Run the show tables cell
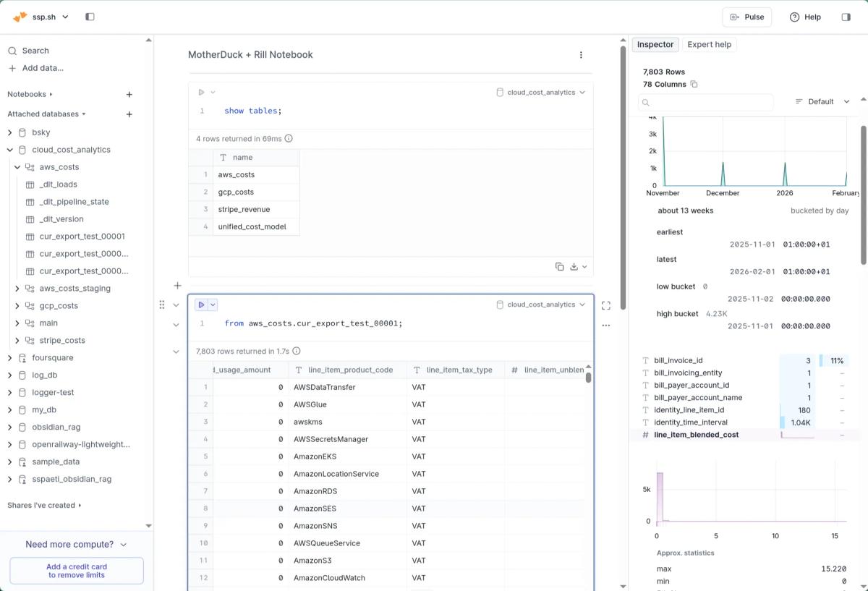Screen dimensions: 868x591 pos(201,92)
